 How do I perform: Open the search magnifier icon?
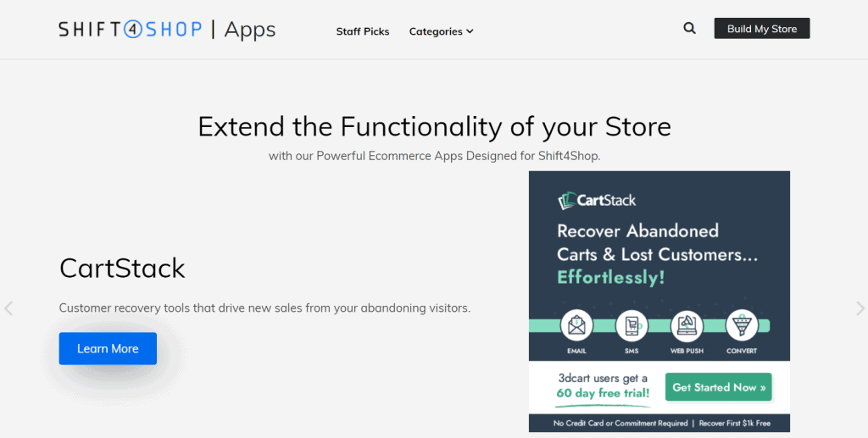coord(689,28)
